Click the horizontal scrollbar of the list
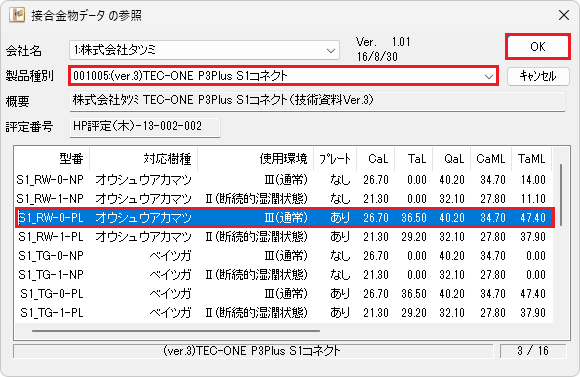 point(176,331)
